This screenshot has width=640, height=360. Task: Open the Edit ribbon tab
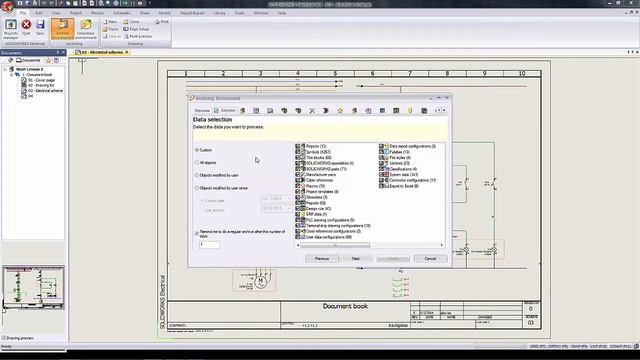(x=39, y=13)
